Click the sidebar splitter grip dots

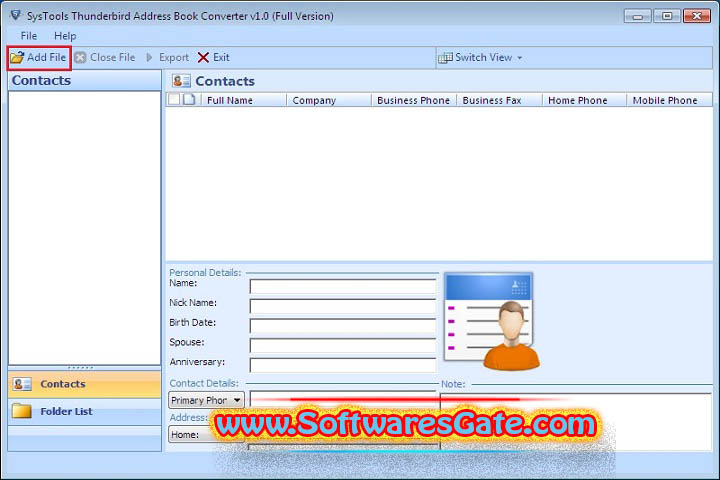pos(80,367)
